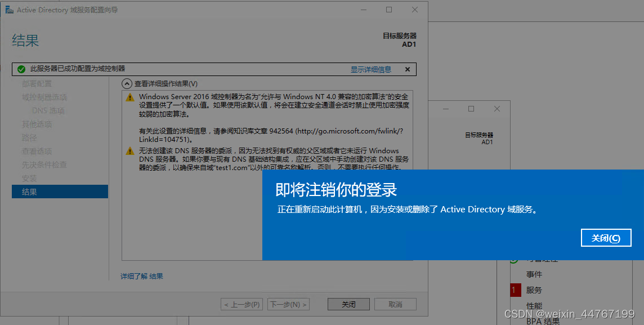Click the warning icon beside DNS delegation message
The height and width of the screenshot is (325, 644).
130,151
